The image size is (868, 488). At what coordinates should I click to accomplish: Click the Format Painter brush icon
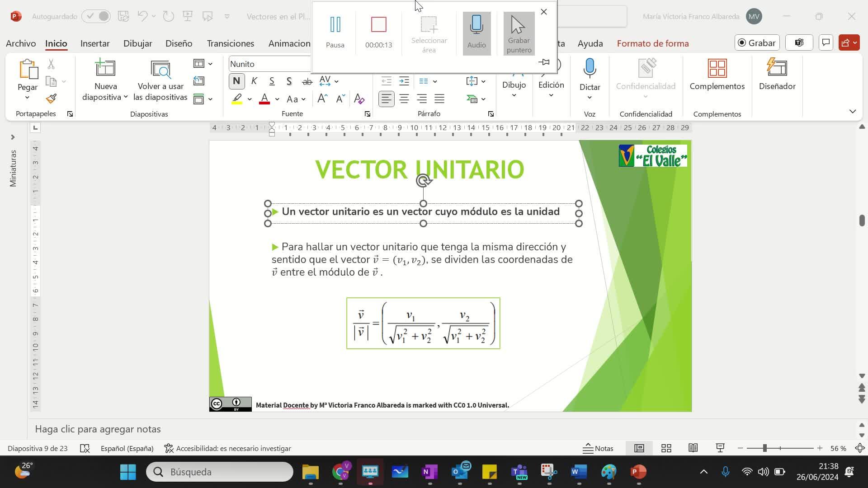click(51, 99)
